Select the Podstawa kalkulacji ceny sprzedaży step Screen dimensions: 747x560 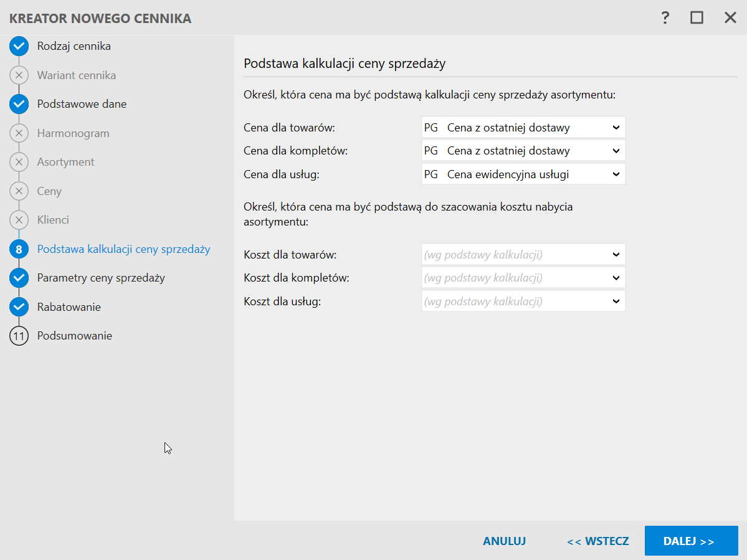pos(124,249)
